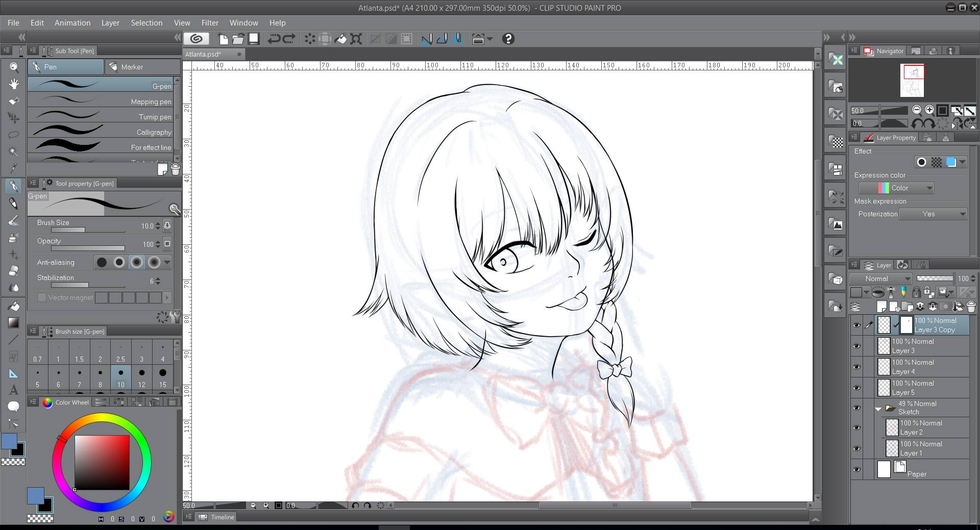This screenshot has width=980, height=530.
Task: Click the blue main color swatch
Action: pyautogui.click(x=9, y=441)
